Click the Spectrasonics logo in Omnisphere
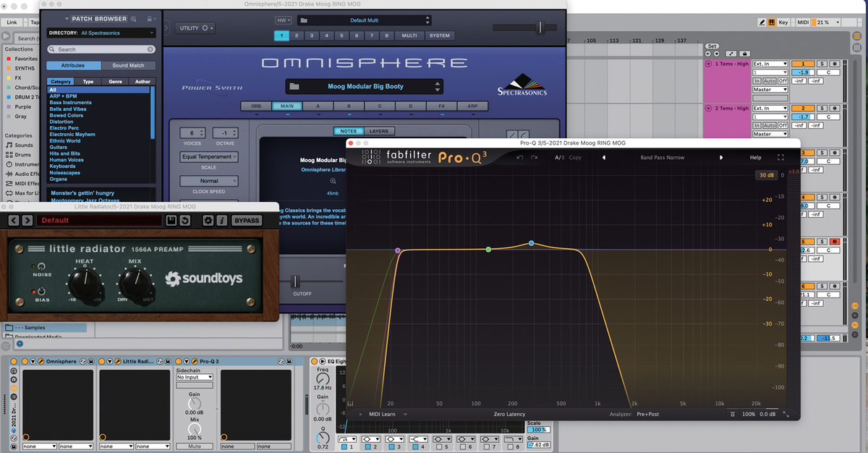This screenshot has width=868, height=453. click(522, 85)
